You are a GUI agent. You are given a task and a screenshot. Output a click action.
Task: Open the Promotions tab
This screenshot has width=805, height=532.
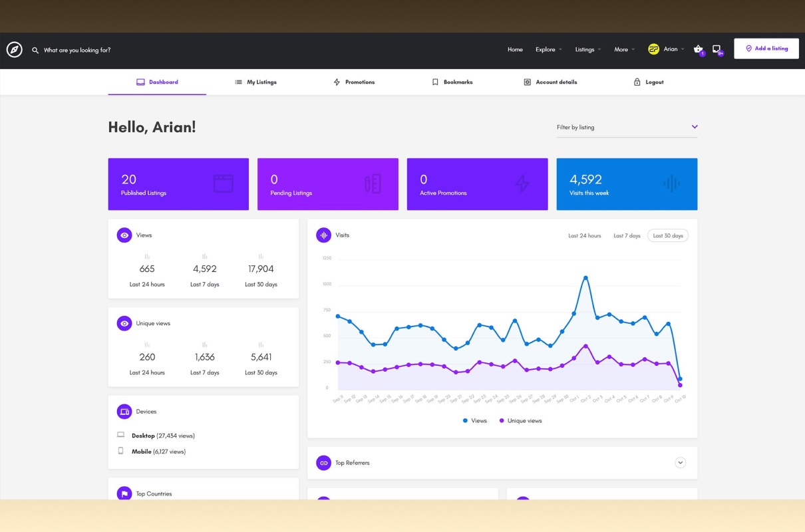[x=354, y=82]
